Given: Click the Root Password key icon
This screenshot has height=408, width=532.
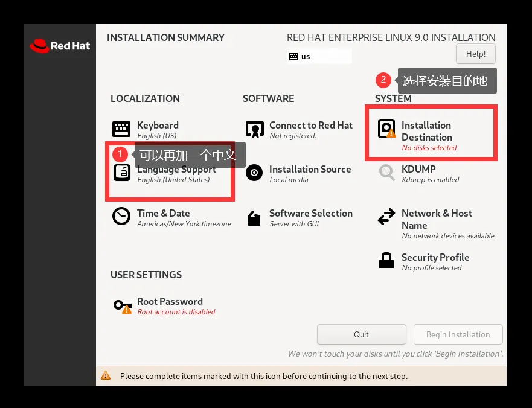Looking at the screenshot, I should [x=123, y=307].
